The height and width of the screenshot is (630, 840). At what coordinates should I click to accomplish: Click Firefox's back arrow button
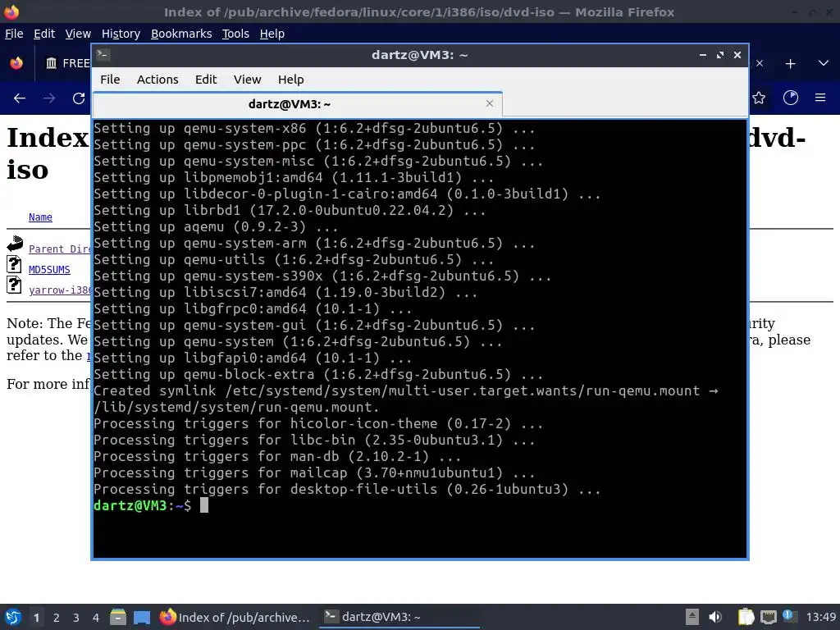20,98
